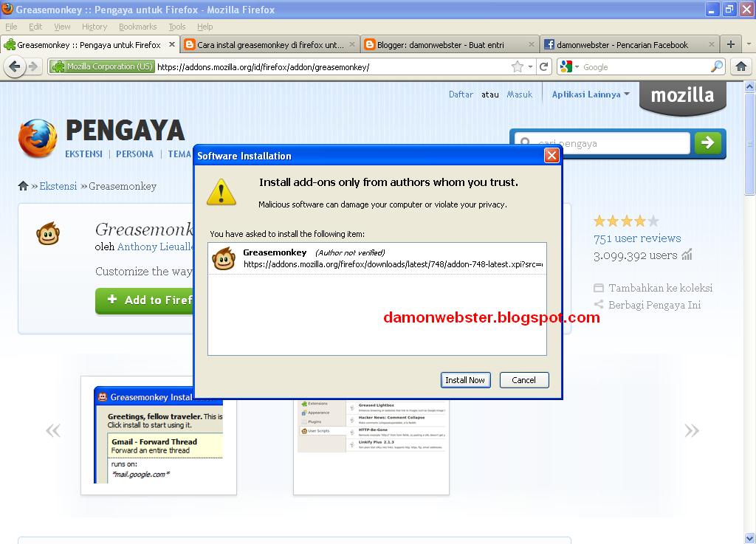
Task: Open the PERSONA category link
Action: coord(134,154)
